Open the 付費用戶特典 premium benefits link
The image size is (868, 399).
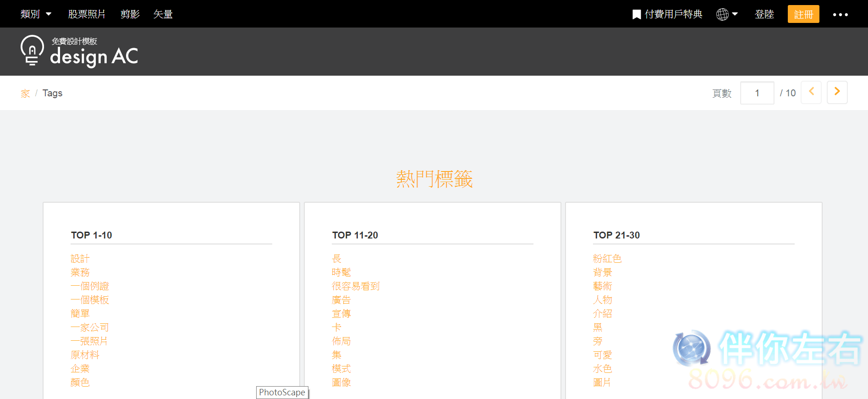pyautogui.click(x=673, y=14)
